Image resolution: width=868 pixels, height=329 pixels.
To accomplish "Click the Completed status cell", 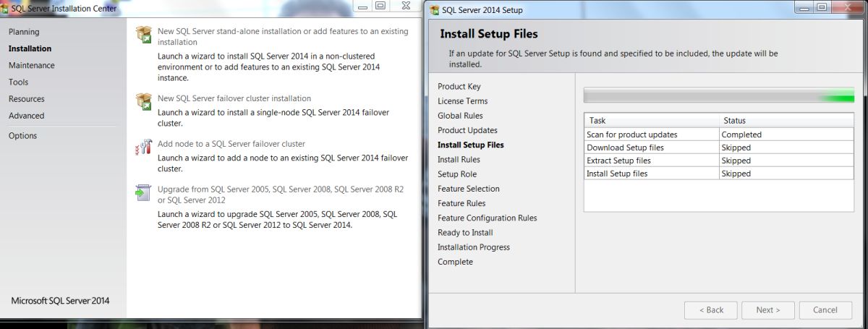I will pyautogui.click(x=787, y=134).
